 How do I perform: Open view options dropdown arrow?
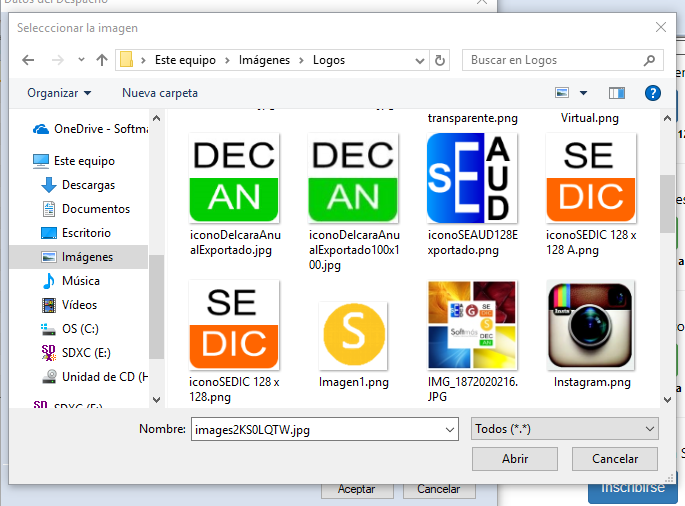click(x=584, y=93)
